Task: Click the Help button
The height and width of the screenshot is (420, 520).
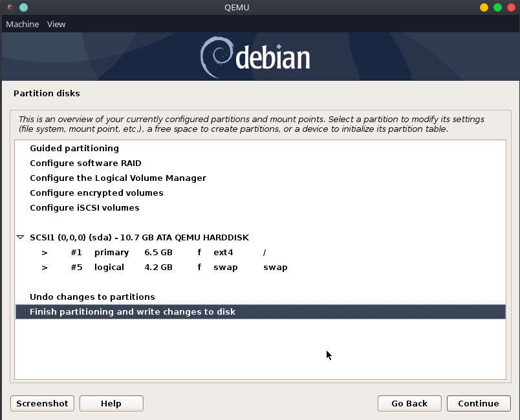Action: click(x=111, y=403)
